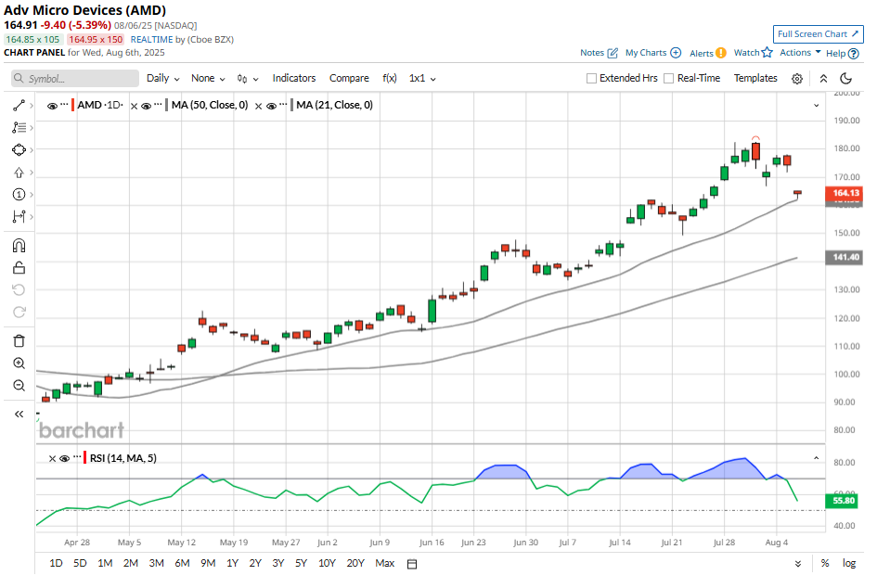This screenshot has width=890, height=588.
Task: Redo the last chart action
Action: [x=19, y=313]
